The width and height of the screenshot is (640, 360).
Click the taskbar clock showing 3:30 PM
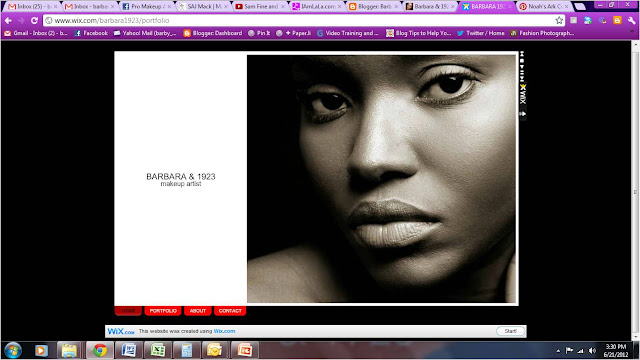coord(616,350)
